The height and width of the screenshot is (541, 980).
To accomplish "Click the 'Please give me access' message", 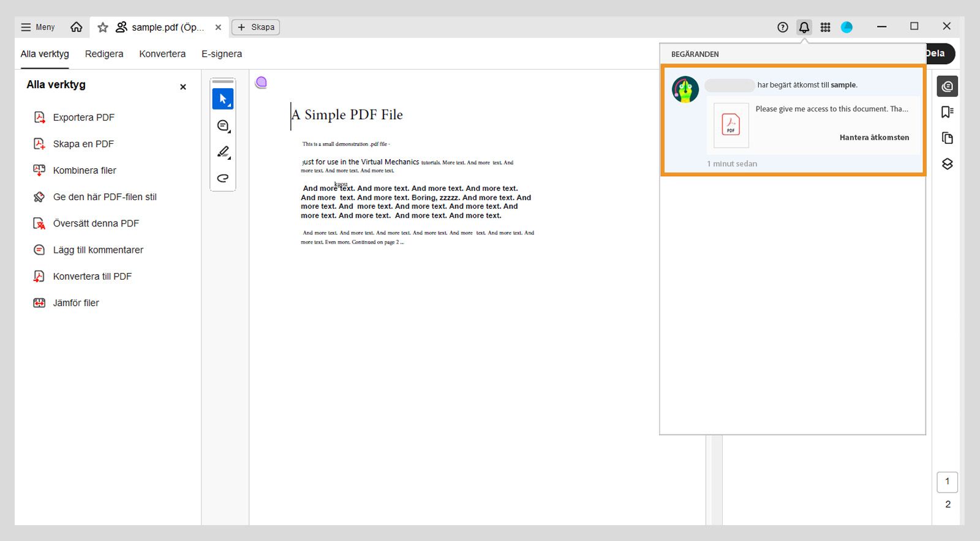I will 832,109.
